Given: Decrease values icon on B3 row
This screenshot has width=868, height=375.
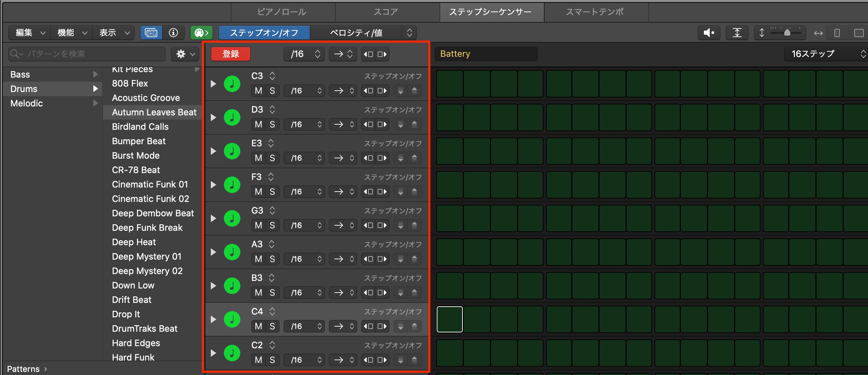Looking at the screenshot, I should (401, 293).
